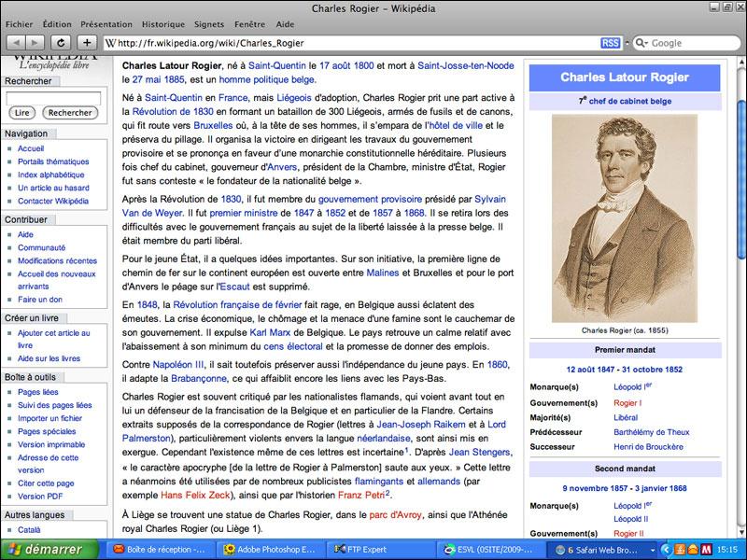This screenshot has height=560, width=747.
Task: Open the Présentation menu
Action: 106,24
